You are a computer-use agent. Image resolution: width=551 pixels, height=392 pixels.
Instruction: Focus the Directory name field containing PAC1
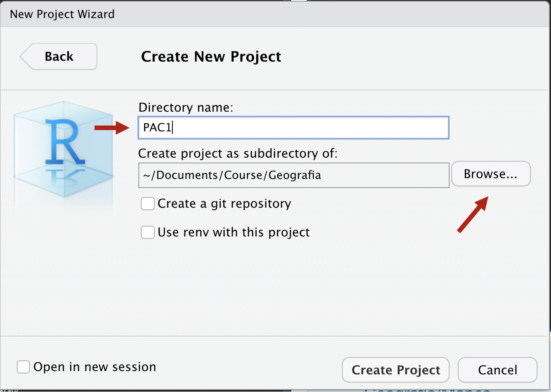293,128
